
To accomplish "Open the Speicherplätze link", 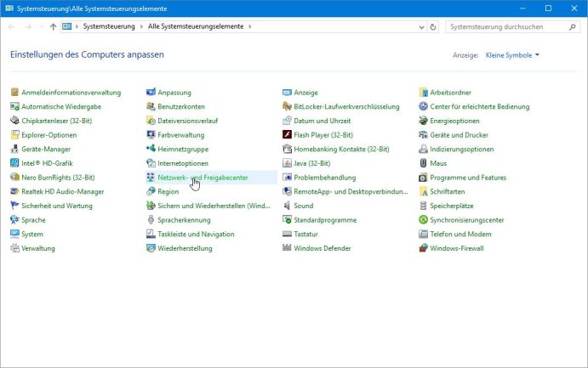I will click(452, 206).
